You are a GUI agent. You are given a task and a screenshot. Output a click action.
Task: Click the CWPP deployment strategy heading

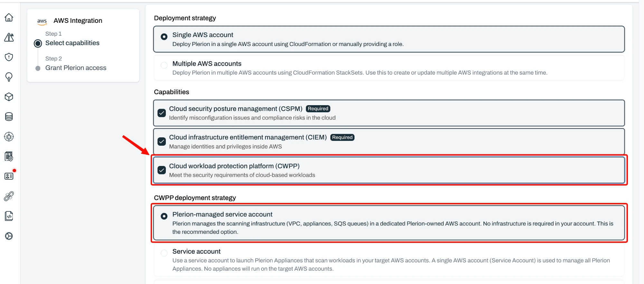tap(195, 198)
